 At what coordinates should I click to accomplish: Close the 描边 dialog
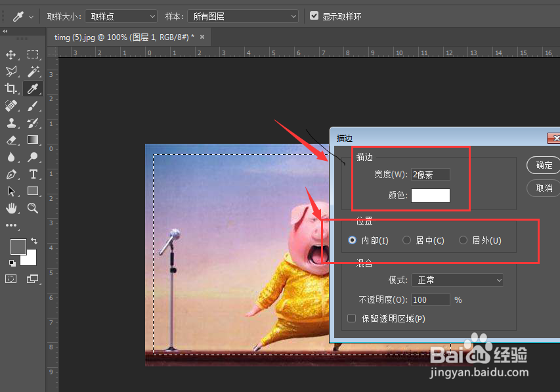coord(554,138)
